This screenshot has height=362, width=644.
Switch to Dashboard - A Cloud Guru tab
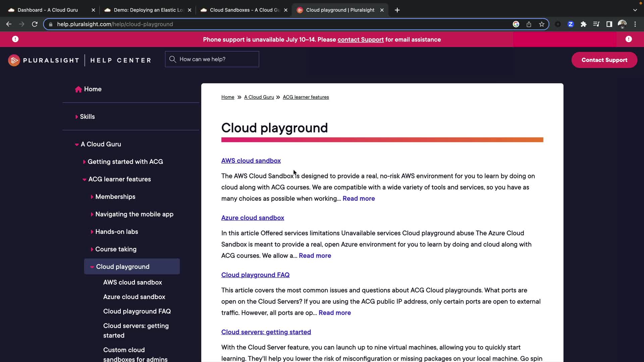[x=48, y=10]
